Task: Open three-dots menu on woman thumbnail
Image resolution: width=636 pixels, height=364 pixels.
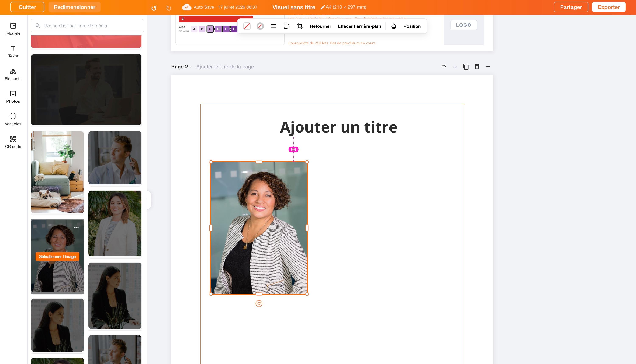Action: [76, 227]
